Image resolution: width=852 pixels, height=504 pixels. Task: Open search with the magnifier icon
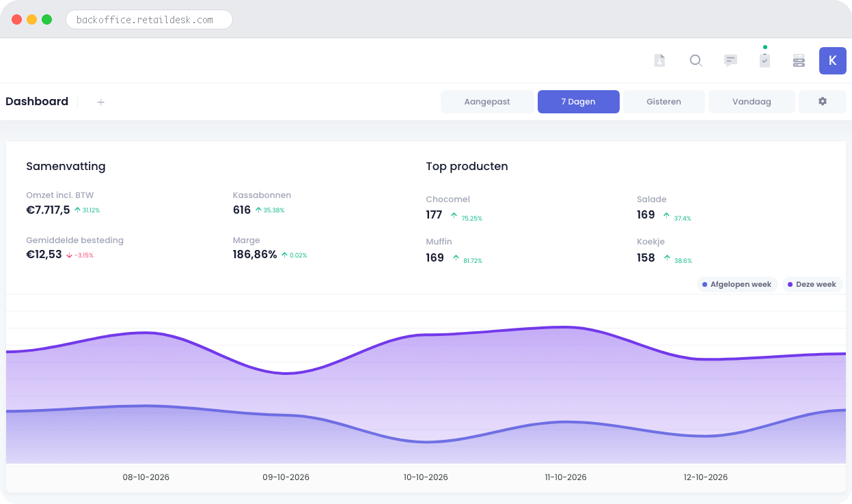tap(696, 61)
